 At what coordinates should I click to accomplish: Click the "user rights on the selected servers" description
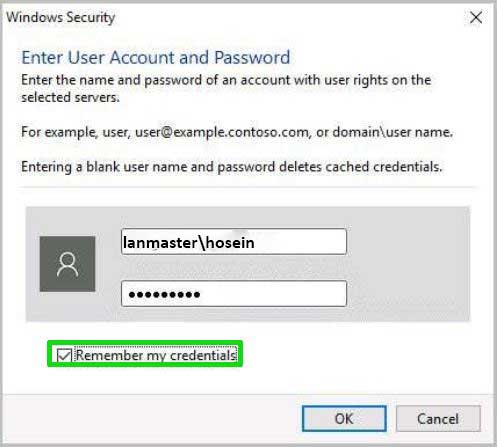pyautogui.click(x=226, y=89)
